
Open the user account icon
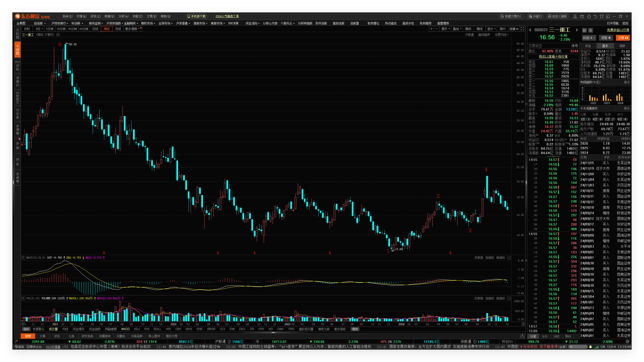click(575, 16)
